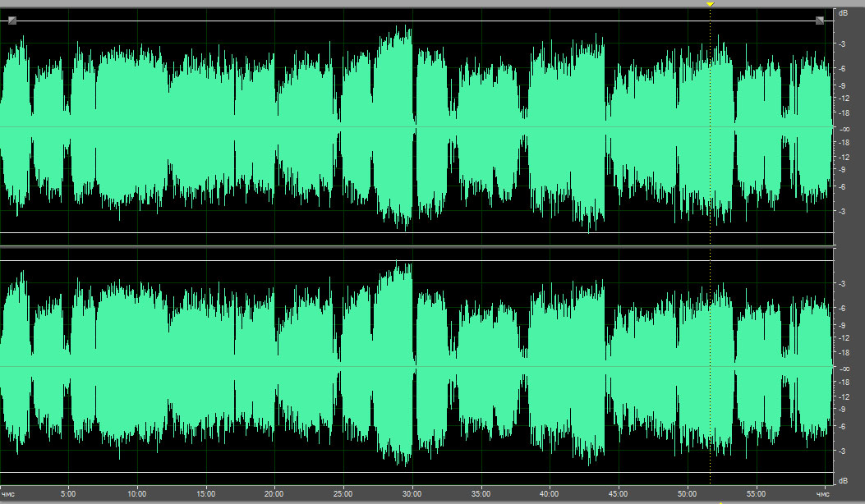Click the yellow playhead marker triangle
865x504 pixels.
click(711, 4)
